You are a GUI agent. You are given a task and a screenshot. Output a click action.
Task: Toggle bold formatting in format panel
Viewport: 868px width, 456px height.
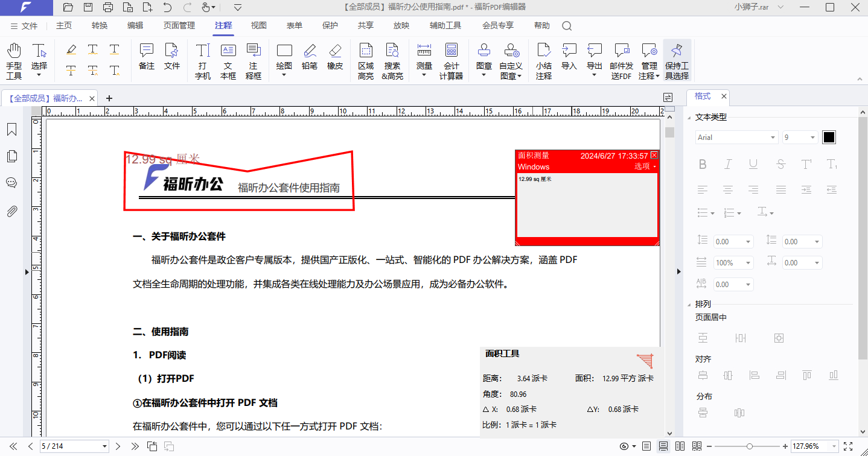(702, 164)
